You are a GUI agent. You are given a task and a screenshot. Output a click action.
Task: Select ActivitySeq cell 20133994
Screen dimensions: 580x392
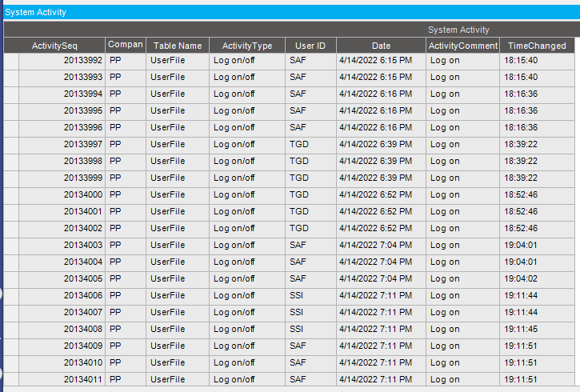(x=62, y=94)
